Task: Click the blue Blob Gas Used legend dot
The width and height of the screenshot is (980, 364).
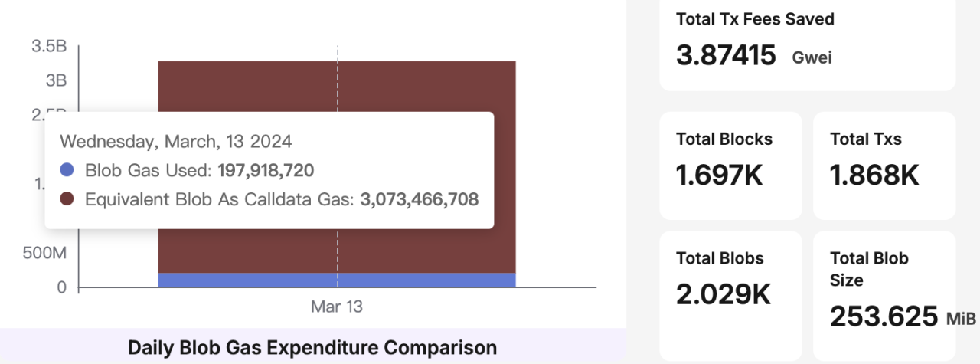Action: (x=67, y=170)
